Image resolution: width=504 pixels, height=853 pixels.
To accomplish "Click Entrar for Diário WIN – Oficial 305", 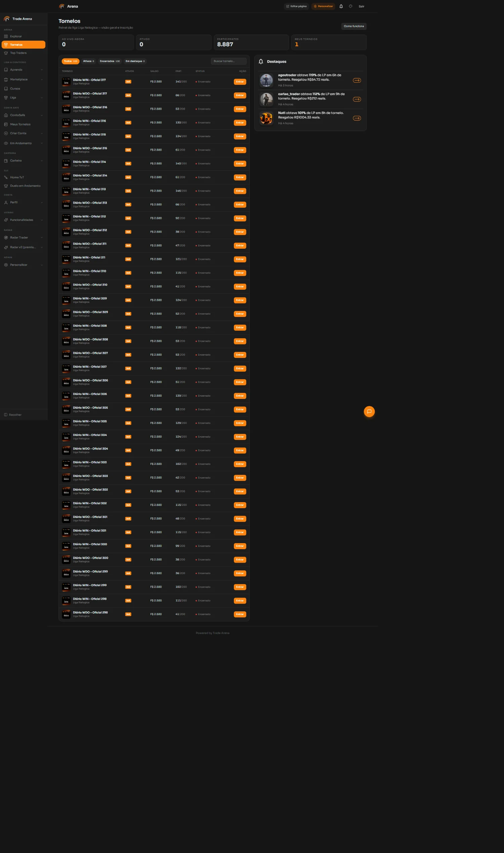I will (x=240, y=423).
